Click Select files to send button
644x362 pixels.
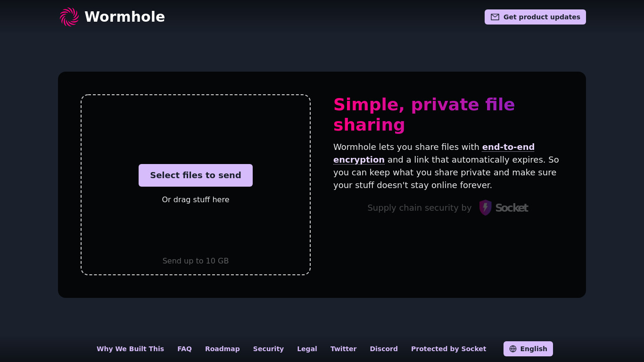coord(196,175)
